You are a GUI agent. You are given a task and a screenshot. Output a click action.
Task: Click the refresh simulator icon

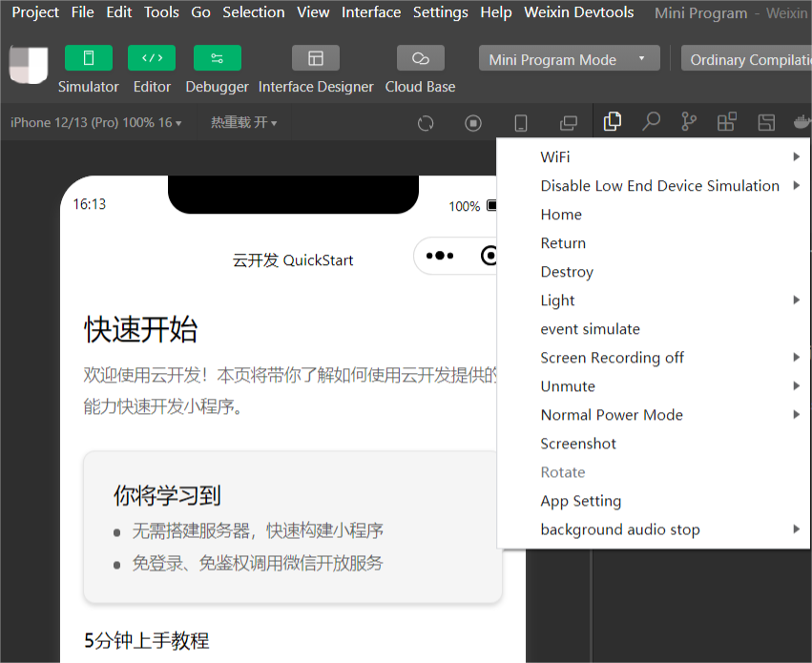tap(426, 123)
